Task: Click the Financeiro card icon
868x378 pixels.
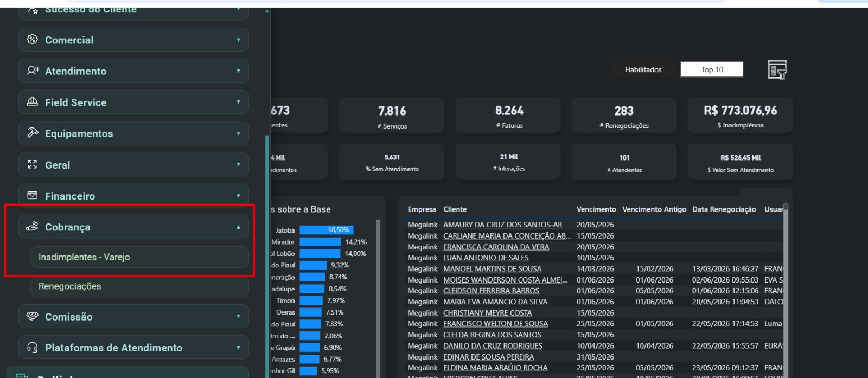Action: point(33,195)
